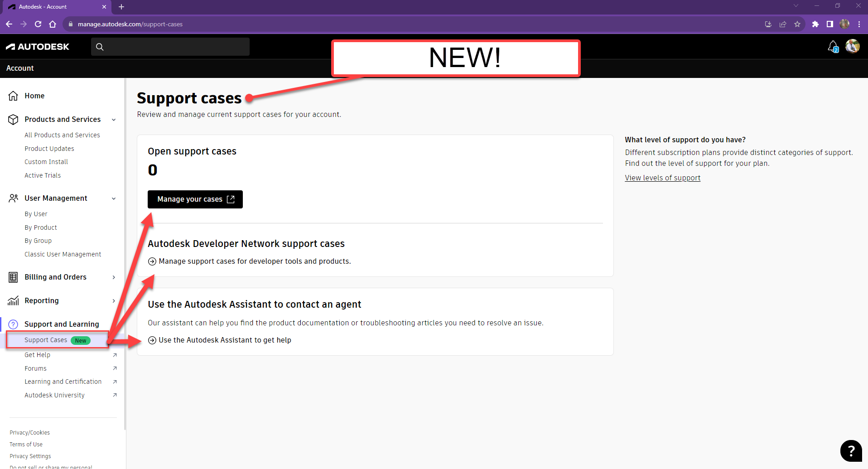Click the Support and Learning question icon

click(14, 324)
